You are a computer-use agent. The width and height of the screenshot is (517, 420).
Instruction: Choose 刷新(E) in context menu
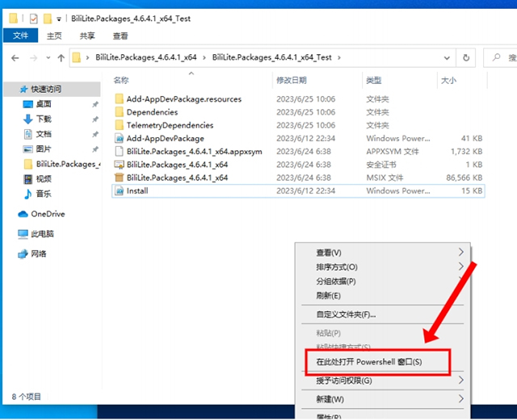(382, 296)
